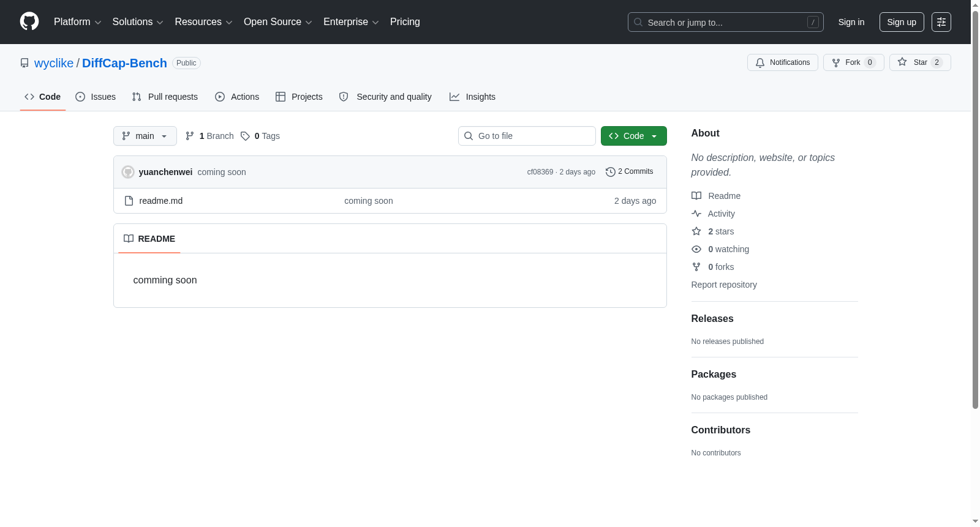The image size is (980, 527).
Task: Open the Contributors section heading link
Action: coord(721,430)
